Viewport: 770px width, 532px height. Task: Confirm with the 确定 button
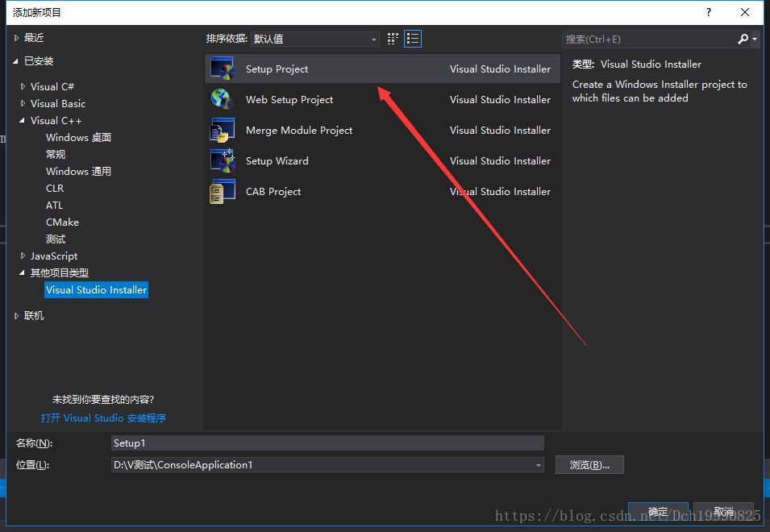coord(658,512)
